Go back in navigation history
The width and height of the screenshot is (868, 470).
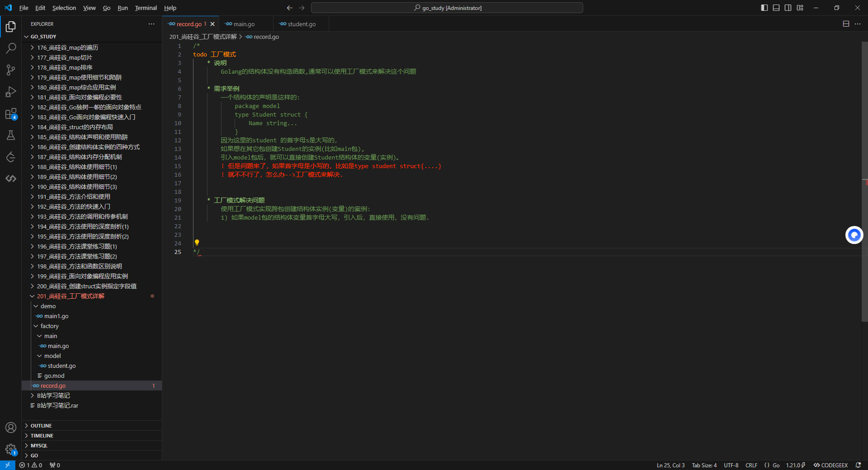(x=290, y=8)
